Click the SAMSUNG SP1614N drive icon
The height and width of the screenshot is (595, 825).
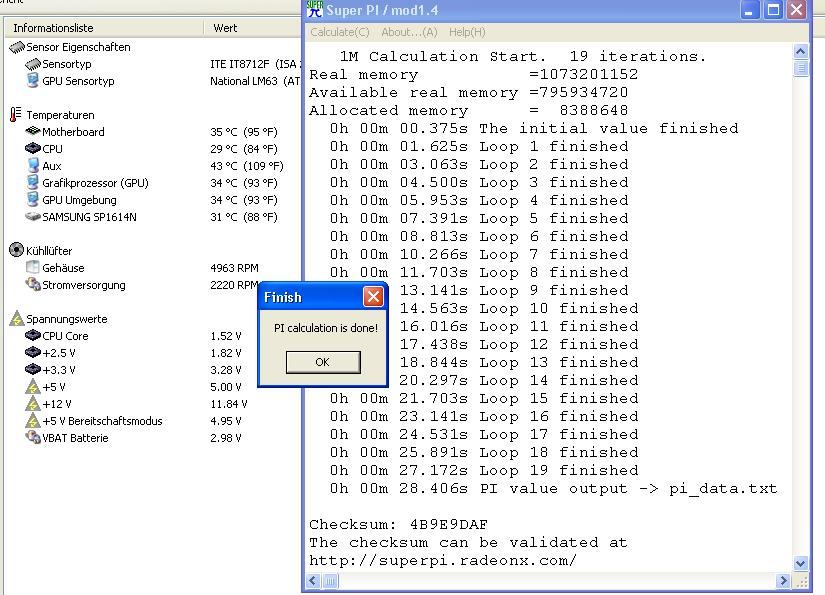[x=33, y=216]
